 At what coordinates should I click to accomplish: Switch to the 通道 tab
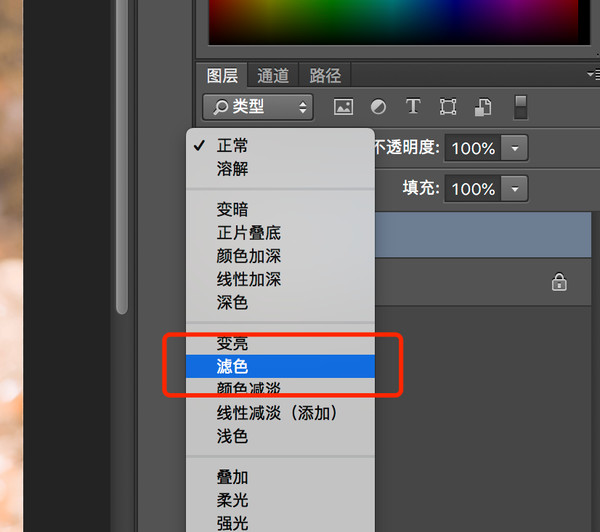[273, 75]
